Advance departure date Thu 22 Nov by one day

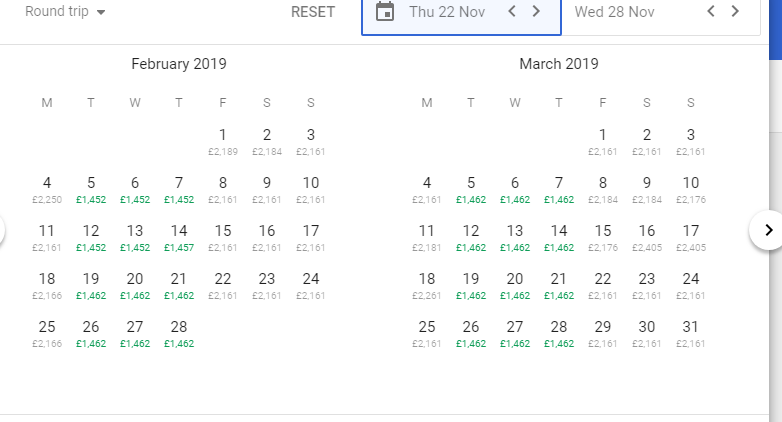[x=537, y=12]
